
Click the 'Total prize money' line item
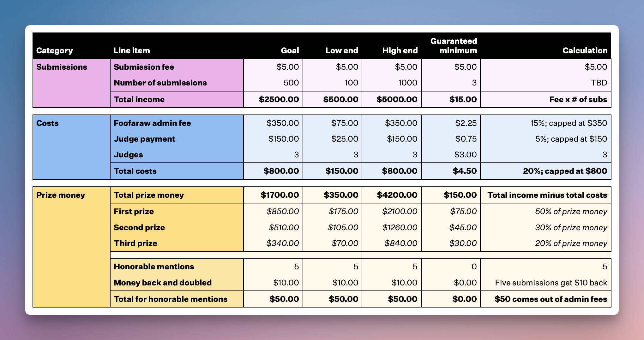(149, 195)
